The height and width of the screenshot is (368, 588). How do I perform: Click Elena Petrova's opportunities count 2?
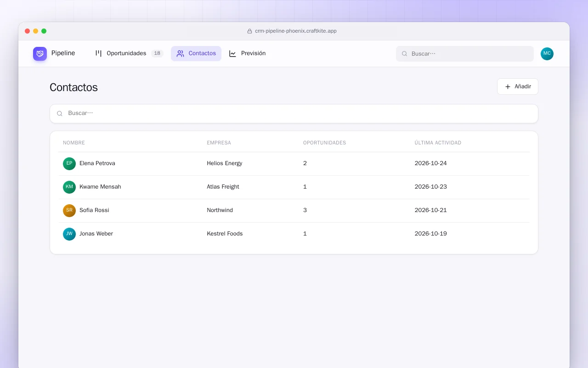pyautogui.click(x=305, y=163)
